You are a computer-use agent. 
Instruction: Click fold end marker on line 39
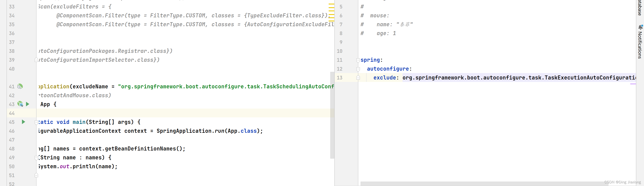(x=36, y=60)
